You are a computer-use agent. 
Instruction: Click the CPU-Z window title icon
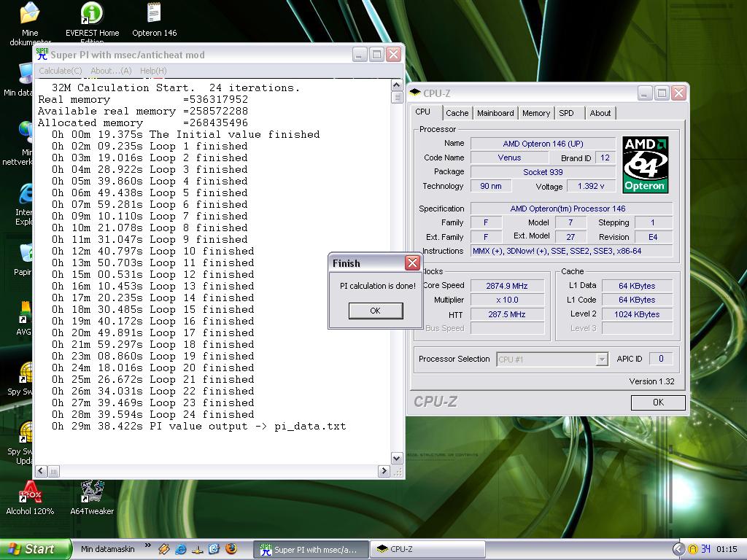(x=415, y=93)
